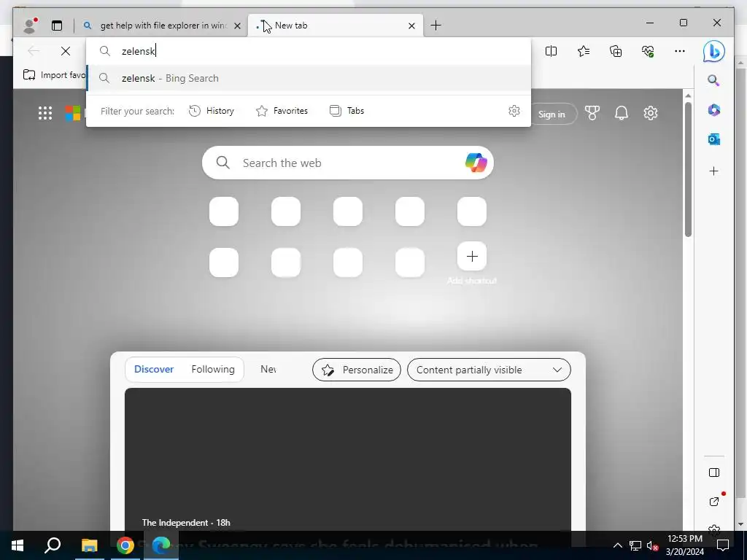Open the Collections icon in toolbar

click(x=616, y=51)
